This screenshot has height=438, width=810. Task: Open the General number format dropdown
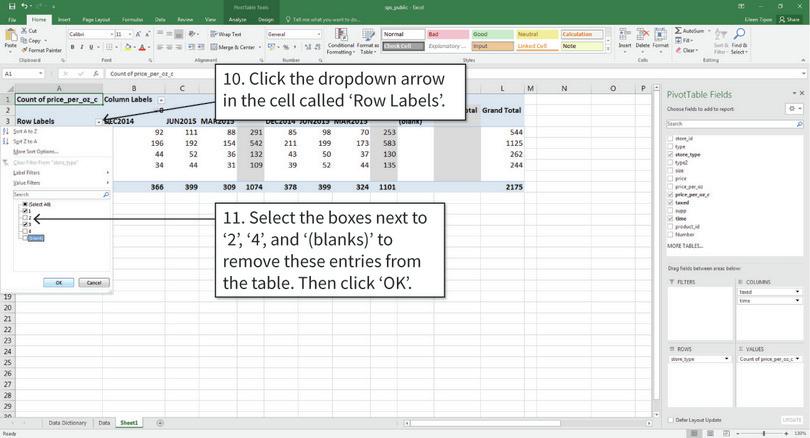click(319, 34)
